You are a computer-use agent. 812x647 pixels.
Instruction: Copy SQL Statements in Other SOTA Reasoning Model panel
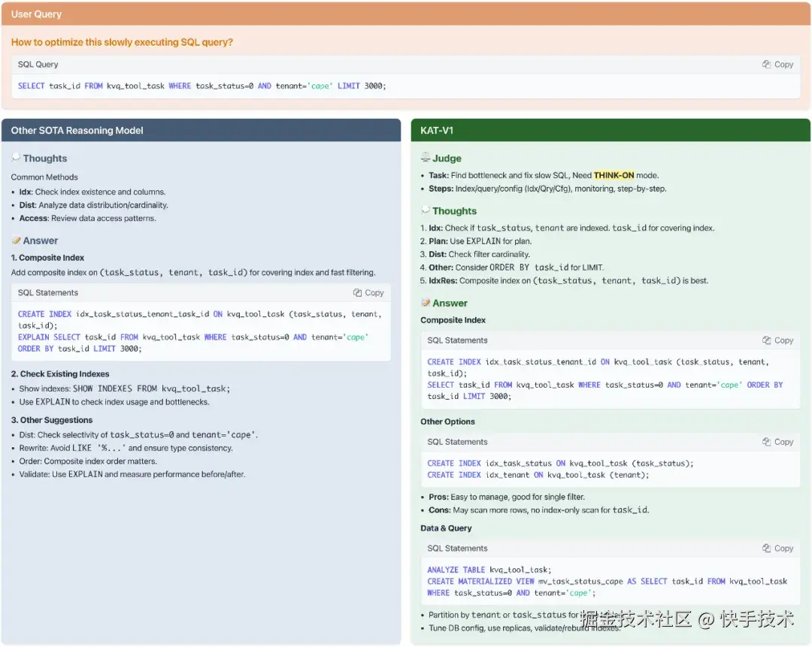point(368,292)
